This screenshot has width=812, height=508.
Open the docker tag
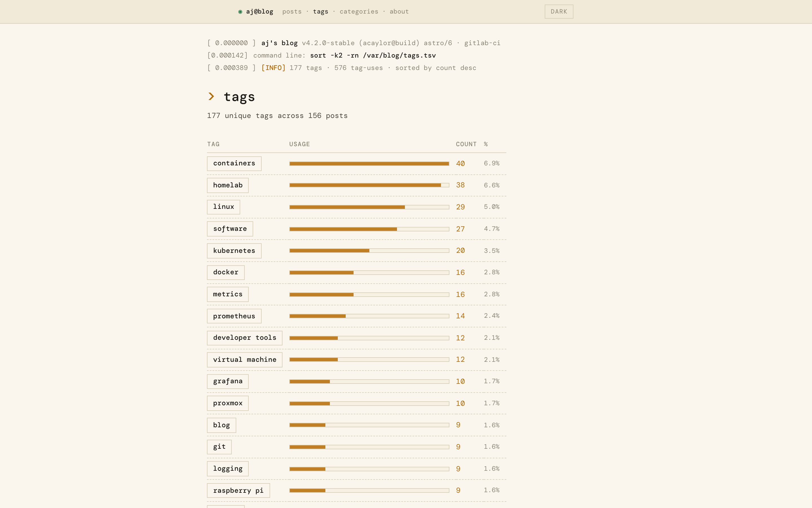coord(226,272)
